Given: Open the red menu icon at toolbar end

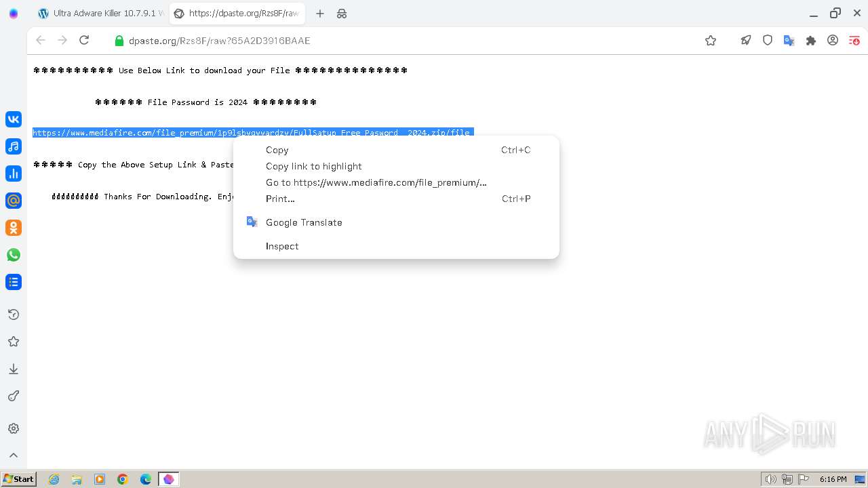Looking at the screenshot, I should point(854,41).
